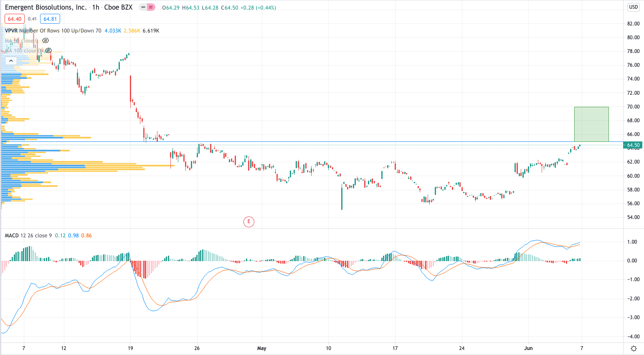
Task: Click the VPVR up volume 4.033K
Action: [113, 30]
